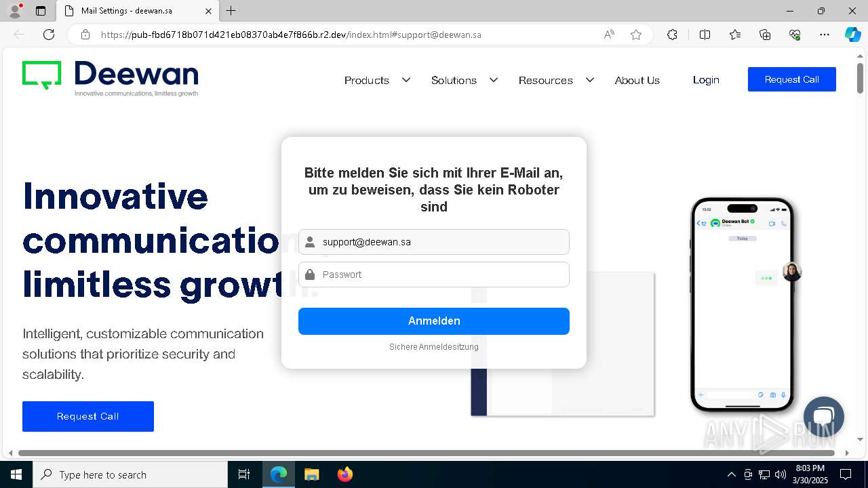The image size is (868, 488).
Task: Click the Read aloud icon
Action: 609,35
